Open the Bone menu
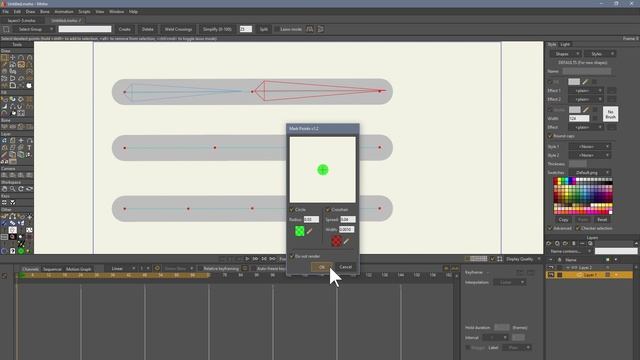This screenshot has height=360, width=640. [44, 12]
